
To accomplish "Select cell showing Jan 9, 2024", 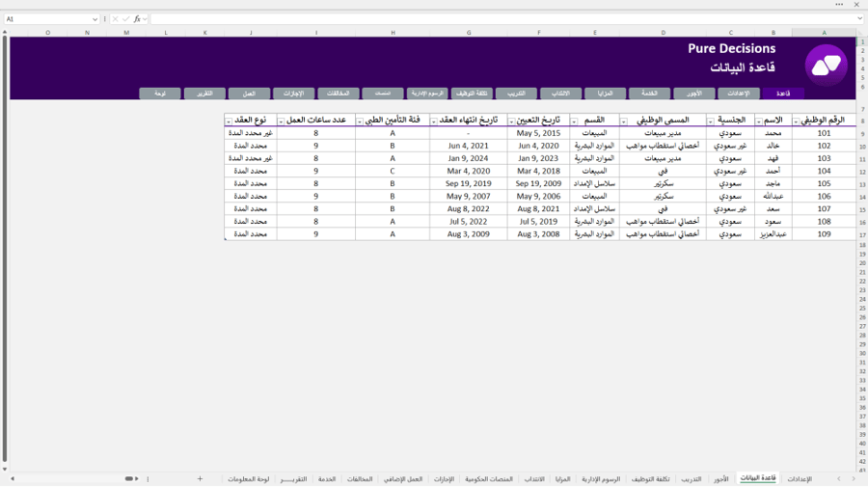I will point(469,158).
